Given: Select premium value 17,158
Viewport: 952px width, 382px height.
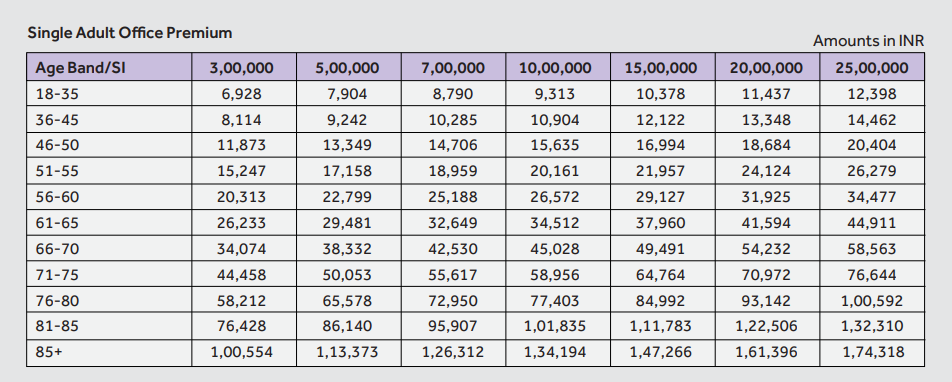Looking at the screenshot, I should click(x=347, y=171).
